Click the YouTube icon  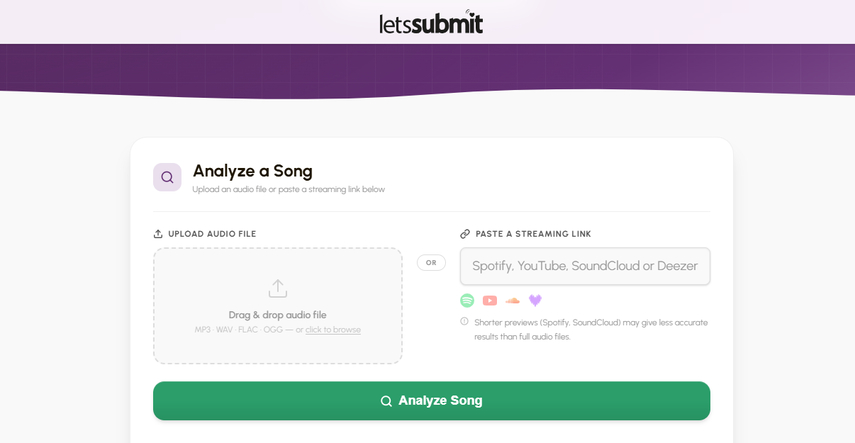pyautogui.click(x=490, y=301)
